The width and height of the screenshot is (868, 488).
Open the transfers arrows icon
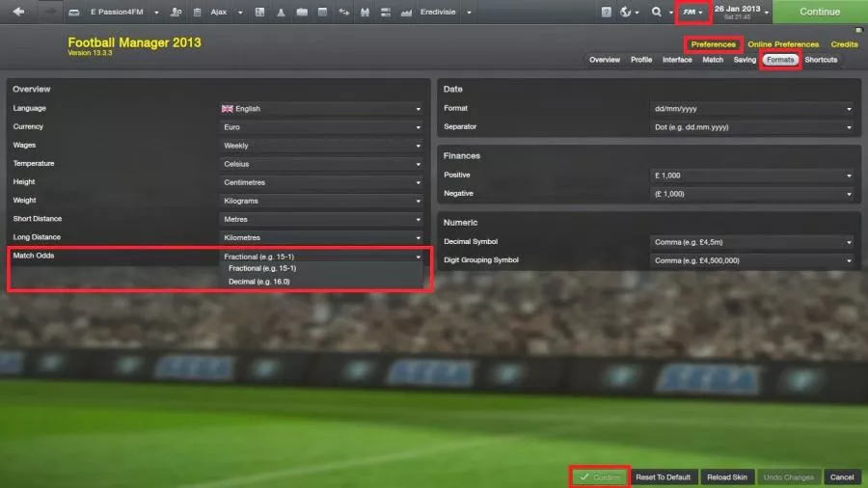[x=343, y=12]
